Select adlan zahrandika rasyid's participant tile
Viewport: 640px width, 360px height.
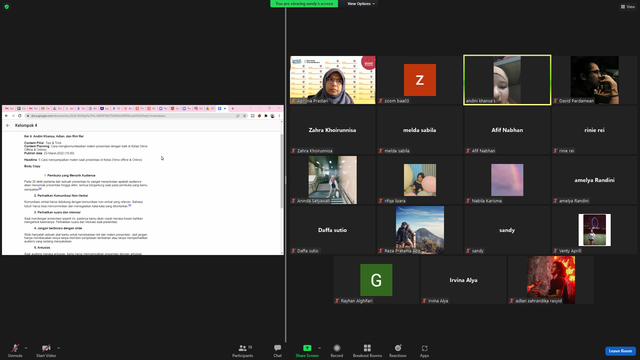click(551, 280)
